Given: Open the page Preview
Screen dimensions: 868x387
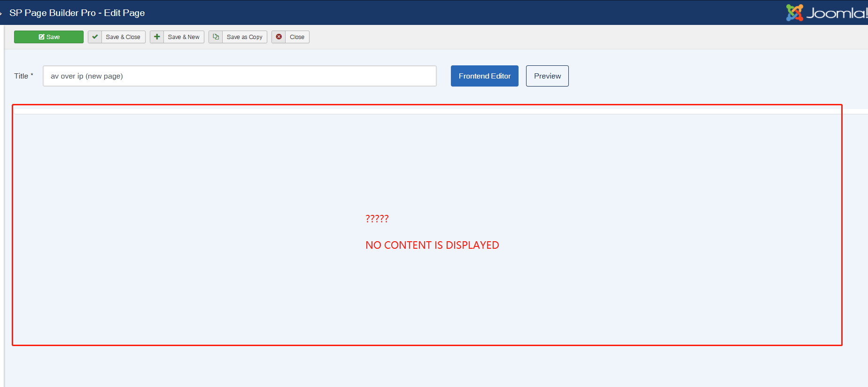Looking at the screenshot, I should [547, 76].
